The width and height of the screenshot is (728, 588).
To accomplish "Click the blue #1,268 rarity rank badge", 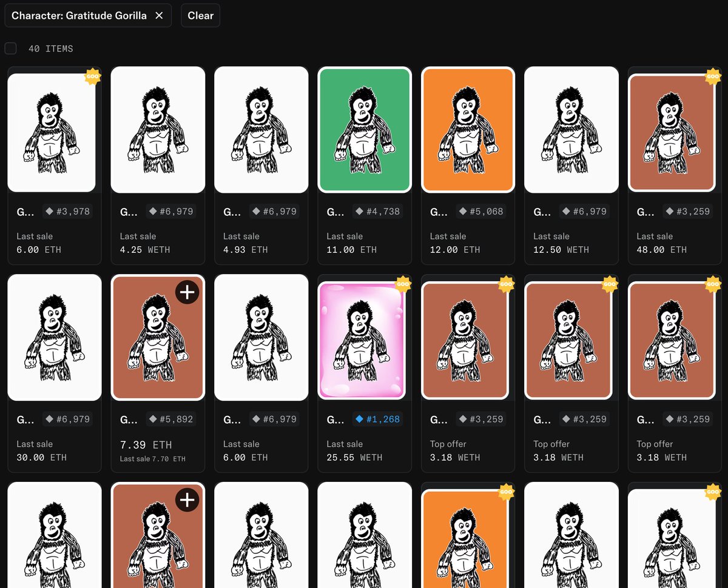I will tap(377, 419).
